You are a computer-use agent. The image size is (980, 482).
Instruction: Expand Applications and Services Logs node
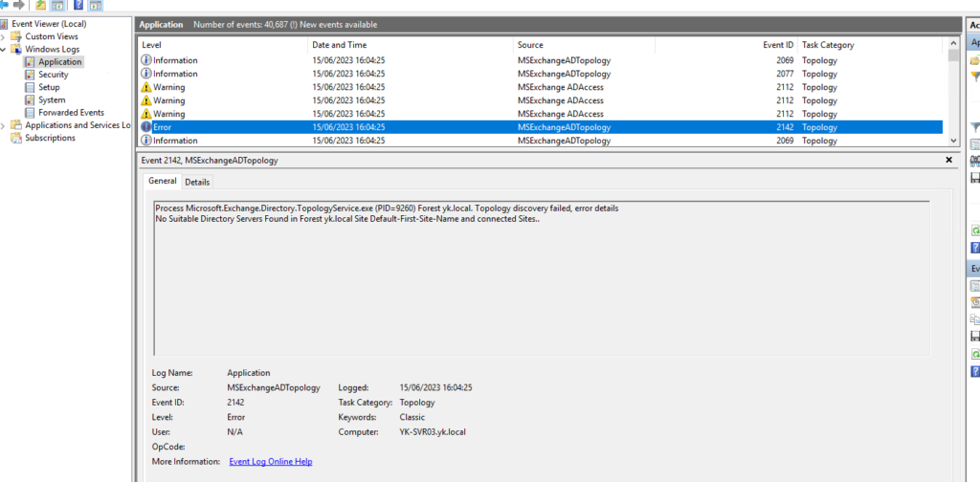4,125
